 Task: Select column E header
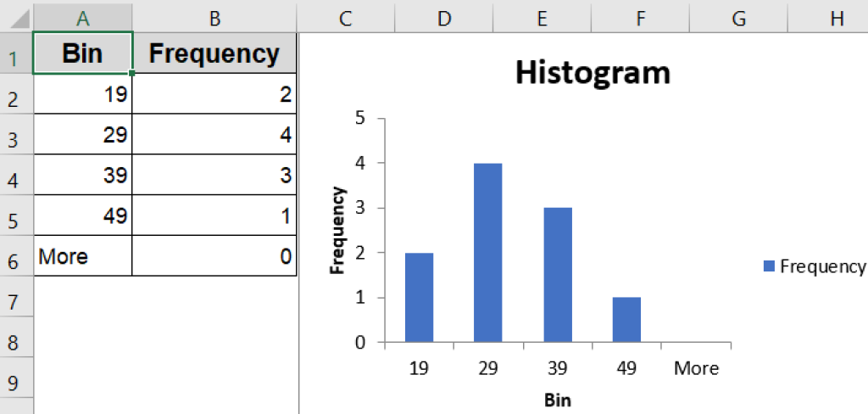click(542, 19)
